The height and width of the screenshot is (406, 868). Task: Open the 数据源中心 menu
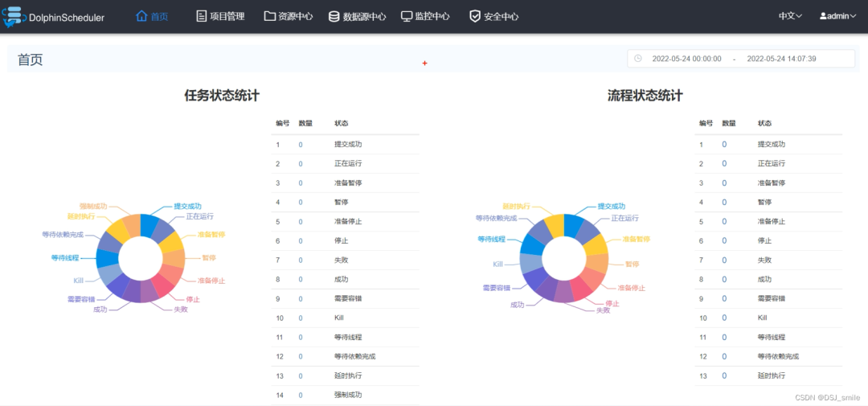pos(357,17)
